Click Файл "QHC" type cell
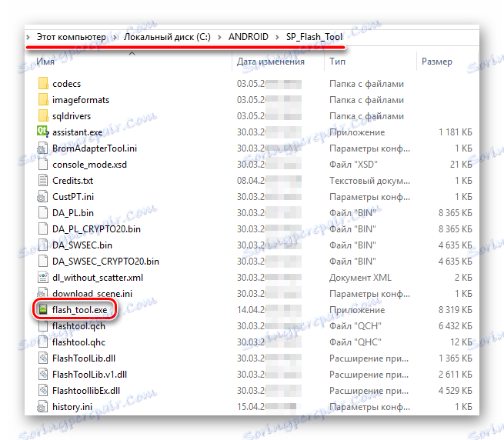 click(x=355, y=342)
